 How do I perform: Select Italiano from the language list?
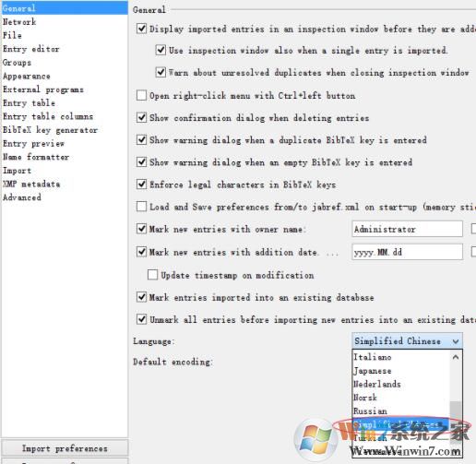373,357
